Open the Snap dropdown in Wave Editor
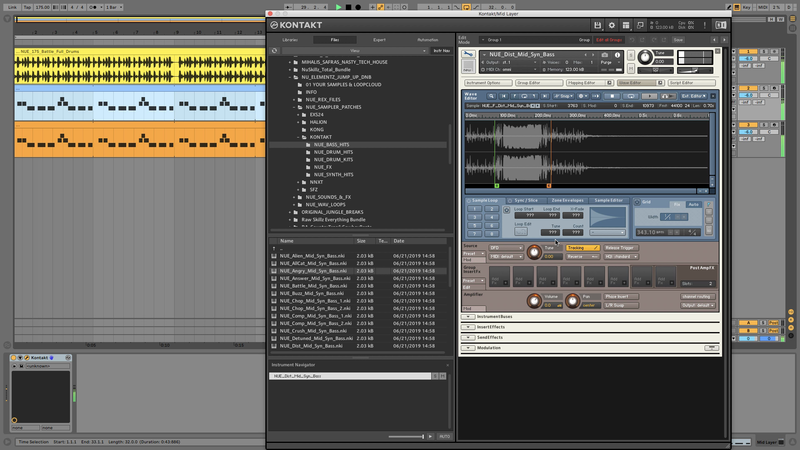The width and height of the screenshot is (800, 450). [563, 96]
